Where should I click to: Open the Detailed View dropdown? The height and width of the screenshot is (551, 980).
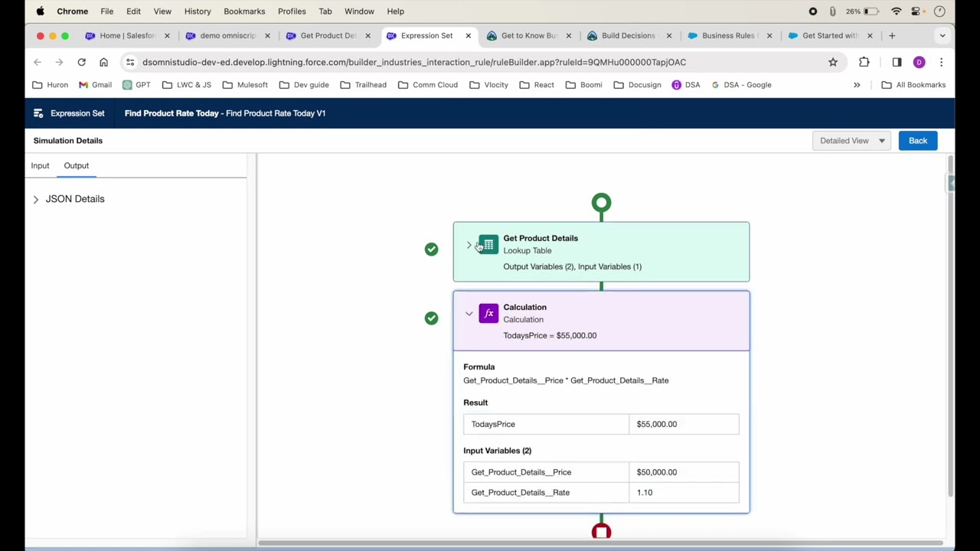[x=851, y=141]
